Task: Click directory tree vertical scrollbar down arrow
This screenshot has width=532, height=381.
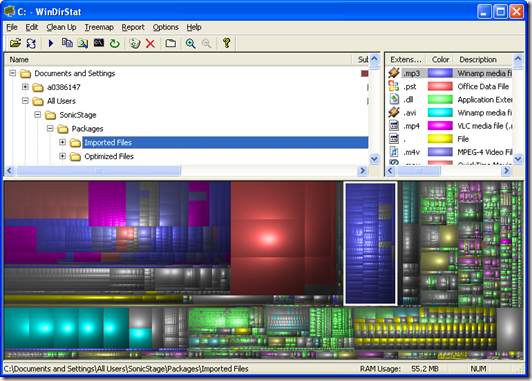Action: (x=374, y=158)
